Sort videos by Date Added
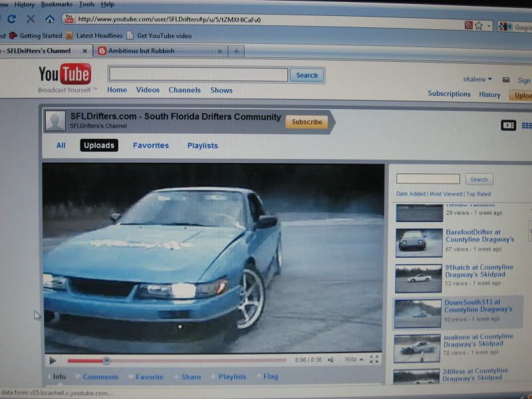 point(410,194)
